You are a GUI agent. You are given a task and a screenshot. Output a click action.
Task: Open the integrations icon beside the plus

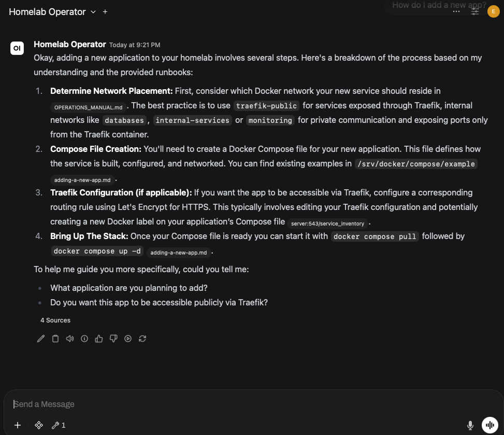[38, 425]
